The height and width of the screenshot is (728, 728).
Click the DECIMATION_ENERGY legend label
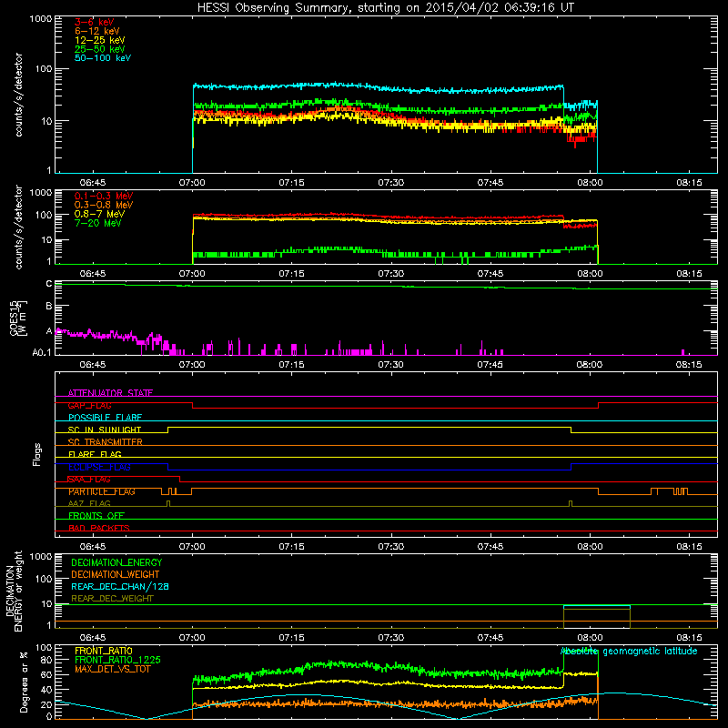click(116, 562)
